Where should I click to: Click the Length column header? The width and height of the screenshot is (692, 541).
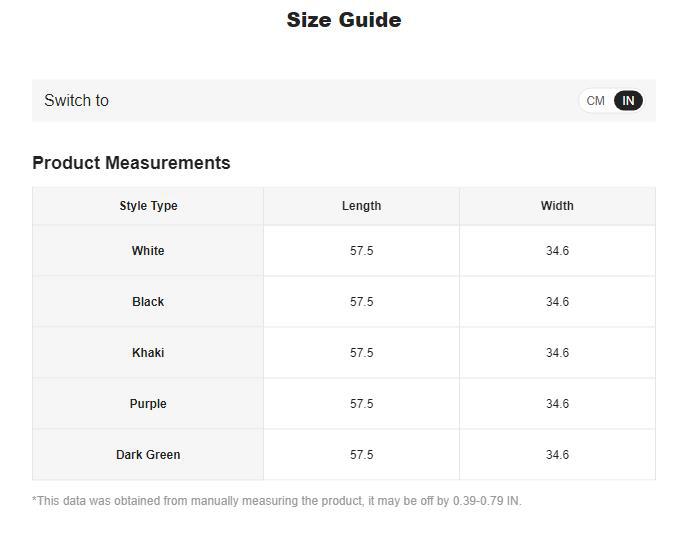[361, 206]
